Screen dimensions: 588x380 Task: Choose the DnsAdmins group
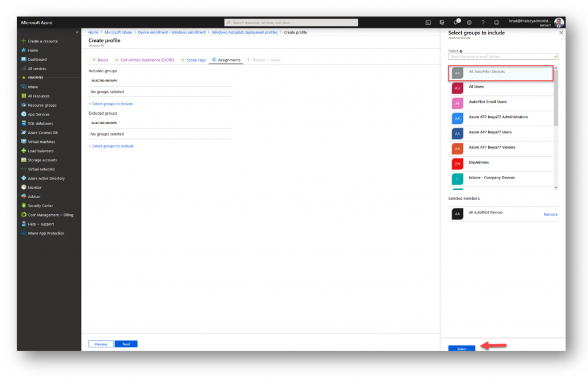[501, 164]
